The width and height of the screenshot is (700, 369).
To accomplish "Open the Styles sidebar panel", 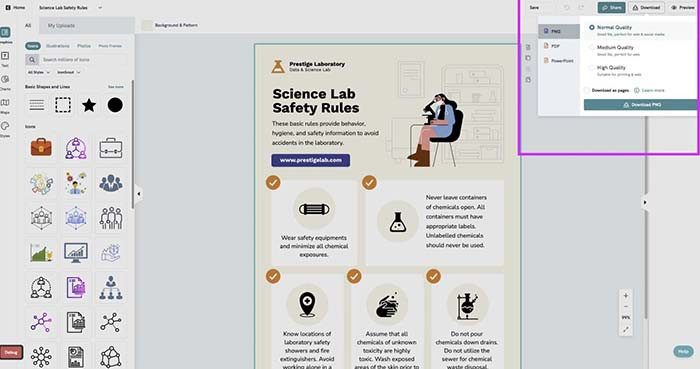I will click(x=5, y=126).
